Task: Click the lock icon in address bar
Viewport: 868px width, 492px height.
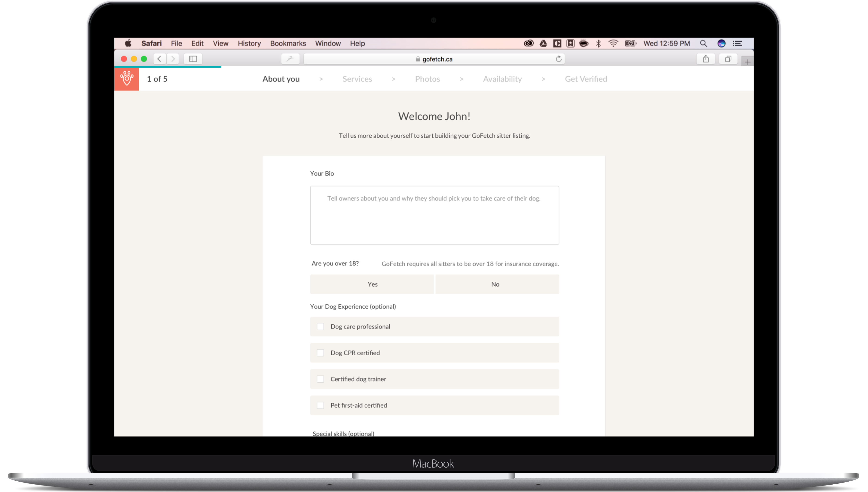Action: 418,59
